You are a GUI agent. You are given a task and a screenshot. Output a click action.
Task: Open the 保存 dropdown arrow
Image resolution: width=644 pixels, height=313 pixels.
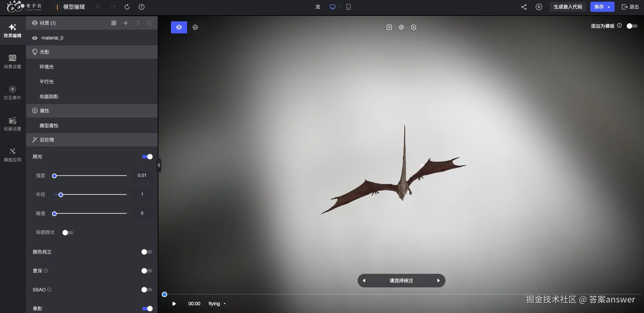609,7
